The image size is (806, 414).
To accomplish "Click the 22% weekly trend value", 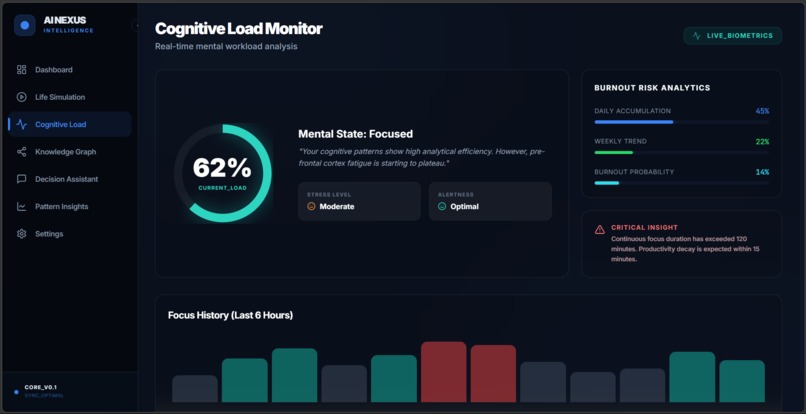I will [762, 141].
